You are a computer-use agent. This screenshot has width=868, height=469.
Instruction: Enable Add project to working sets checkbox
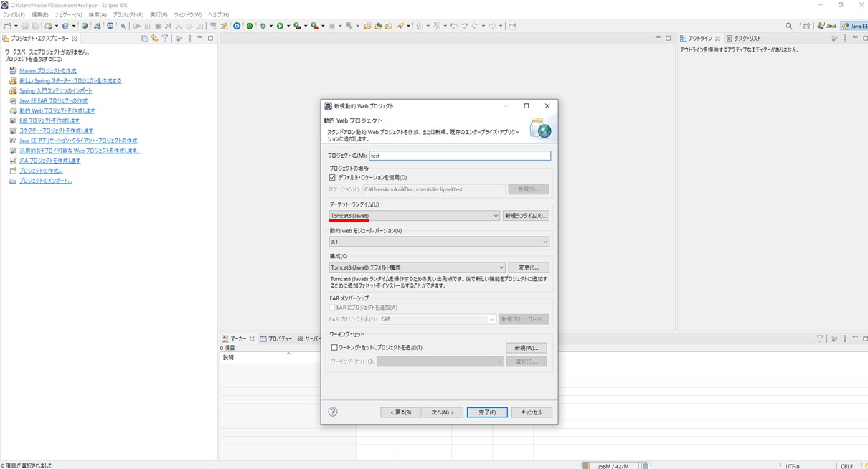(334, 347)
